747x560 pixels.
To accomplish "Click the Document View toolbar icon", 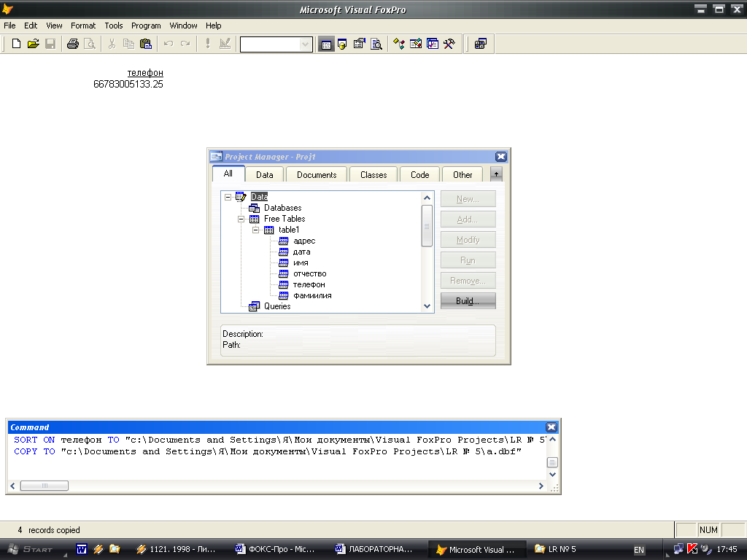I will (376, 44).
